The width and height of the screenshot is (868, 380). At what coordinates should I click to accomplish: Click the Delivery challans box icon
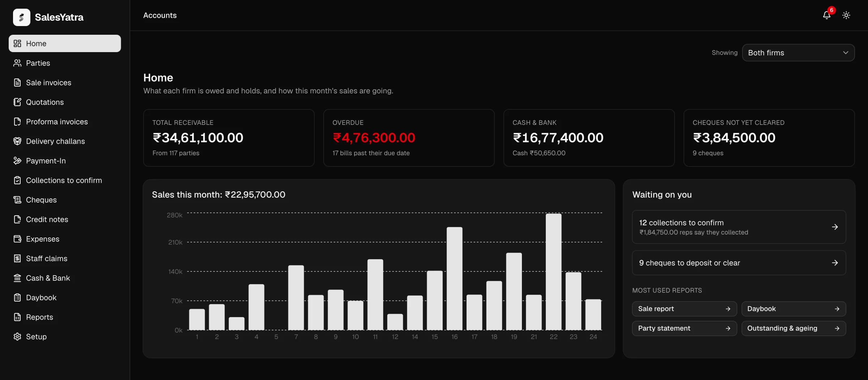point(17,141)
